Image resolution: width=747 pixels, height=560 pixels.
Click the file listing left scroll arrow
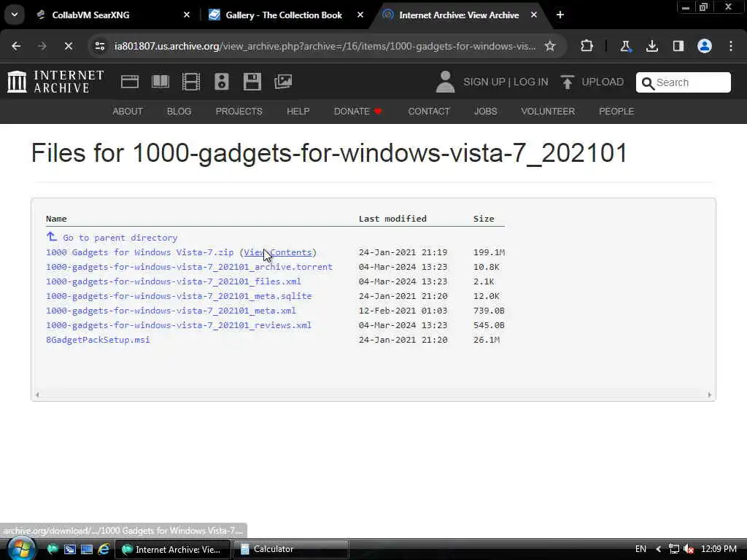(37, 394)
